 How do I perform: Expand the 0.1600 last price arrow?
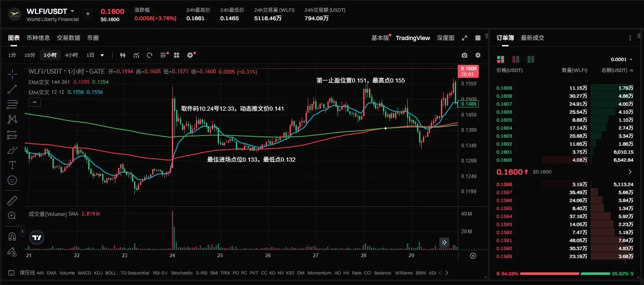(x=630, y=172)
